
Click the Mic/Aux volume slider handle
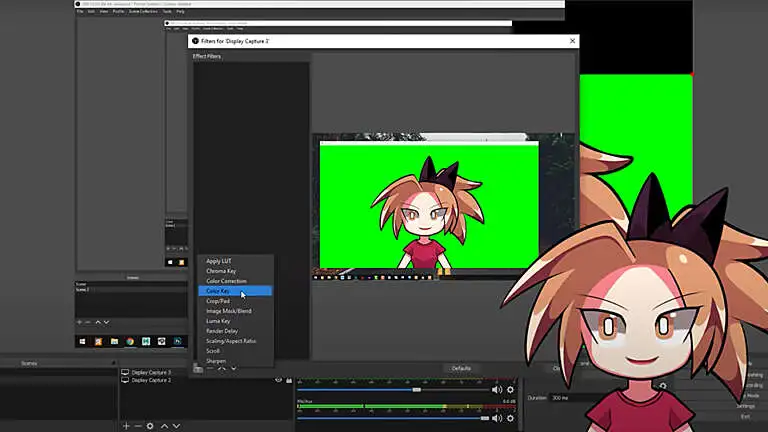pos(485,418)
